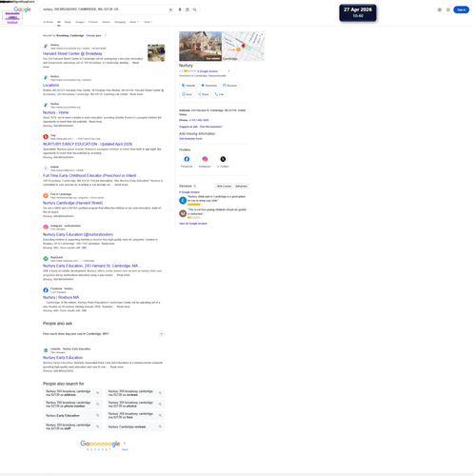Click the 'Choose area' link
476x476 pixels.
93,35
